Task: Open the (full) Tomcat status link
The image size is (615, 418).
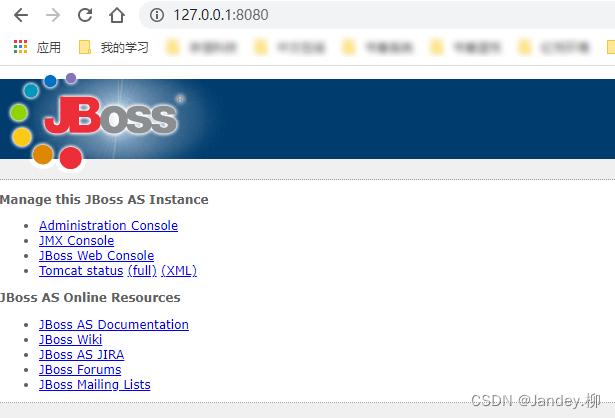Action: 142,271
